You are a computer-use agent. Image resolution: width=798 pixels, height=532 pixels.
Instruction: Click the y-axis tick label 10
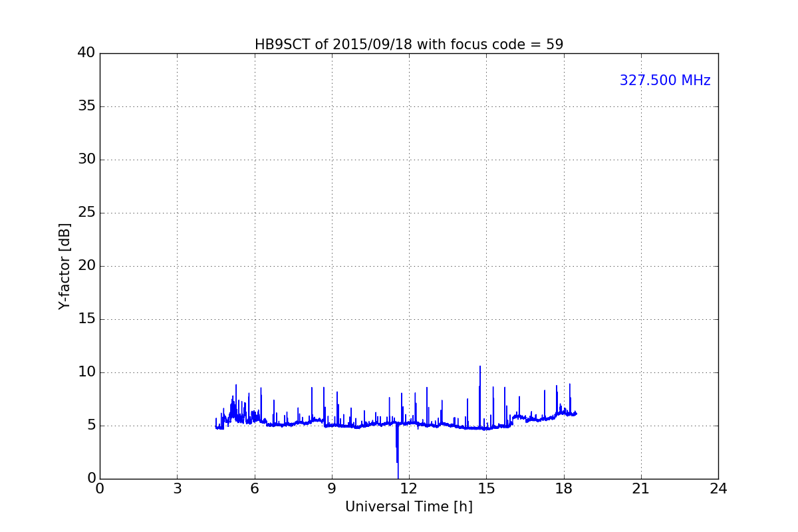86,372
